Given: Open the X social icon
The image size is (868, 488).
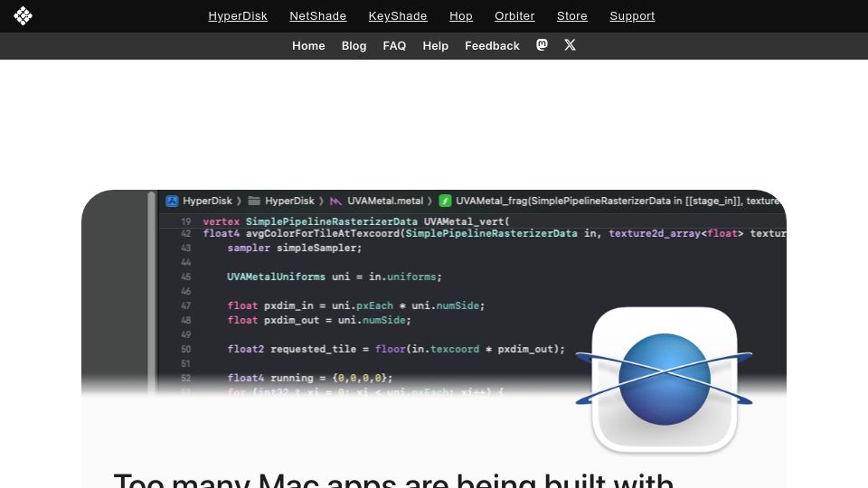Looking at the screenshot, I should click(570, 45).
